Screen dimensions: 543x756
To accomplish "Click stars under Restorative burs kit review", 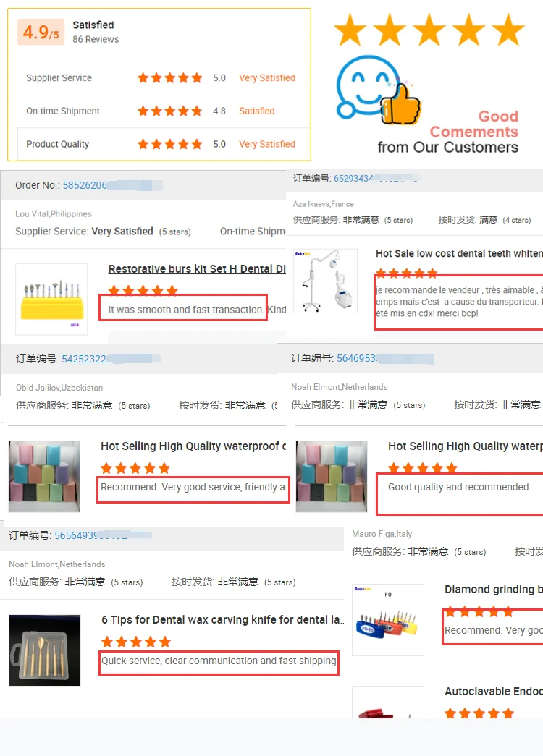I will pos(143,290).
